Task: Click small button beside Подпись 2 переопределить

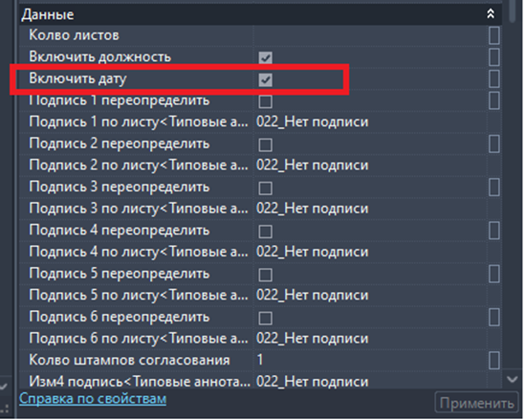Action: click(494, 144)
